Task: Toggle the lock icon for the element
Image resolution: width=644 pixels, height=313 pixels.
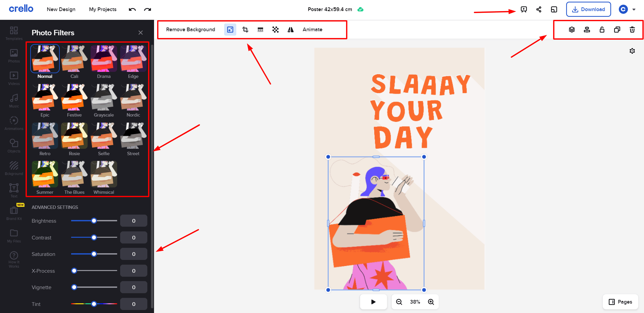Action: (x=602, y=30)
